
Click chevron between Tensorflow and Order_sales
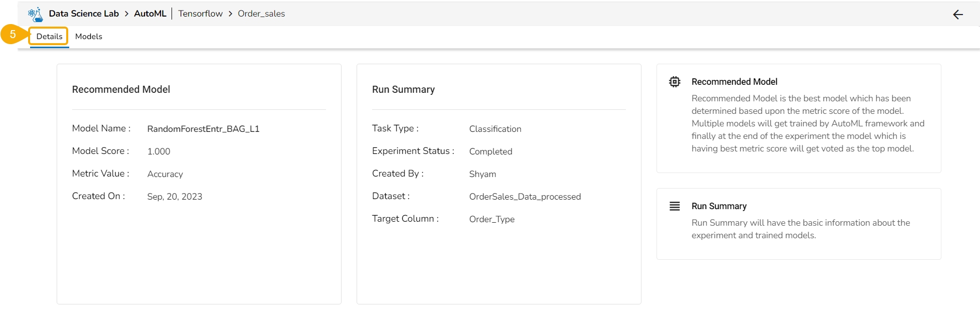click(x=230, y=14)
